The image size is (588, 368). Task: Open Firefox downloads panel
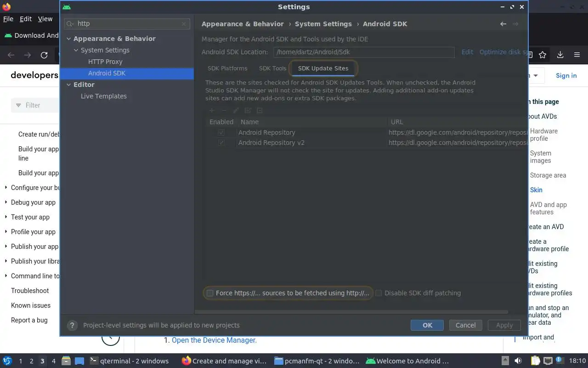point(560,55)
